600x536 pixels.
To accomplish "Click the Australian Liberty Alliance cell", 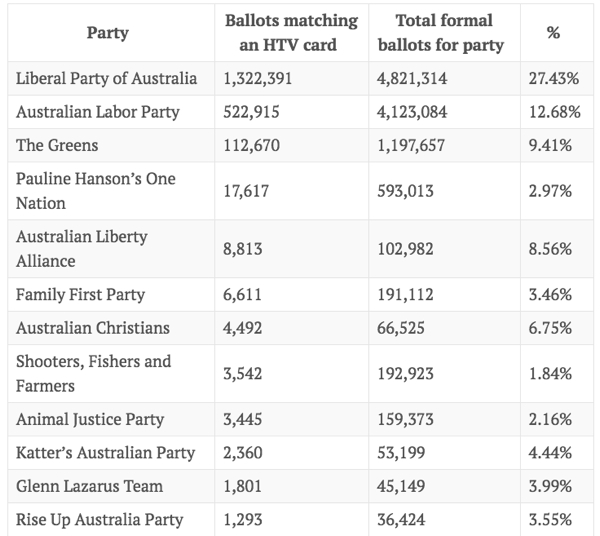I will pyautogui.click(x=81, y=248).
